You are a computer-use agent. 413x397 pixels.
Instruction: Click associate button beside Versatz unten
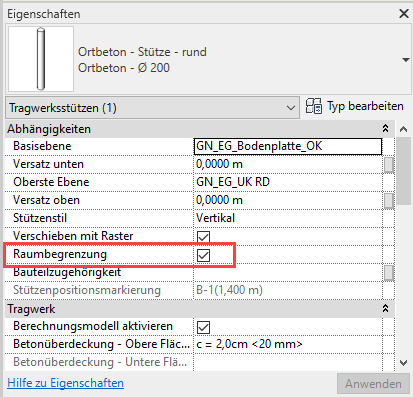(x=389, y=165)
